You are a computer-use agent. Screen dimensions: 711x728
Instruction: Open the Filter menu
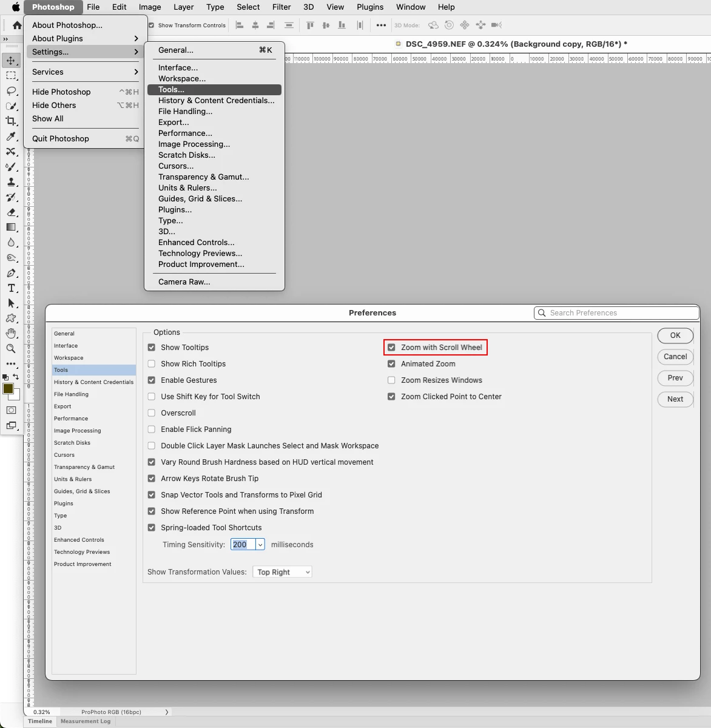[281, 7]
